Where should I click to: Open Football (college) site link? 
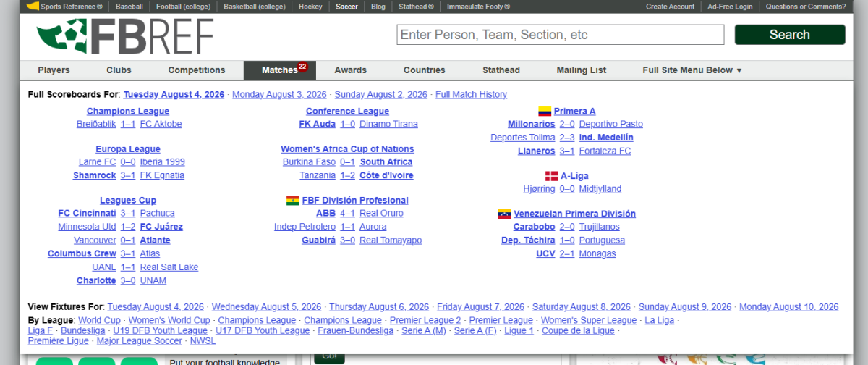(183, 7)
